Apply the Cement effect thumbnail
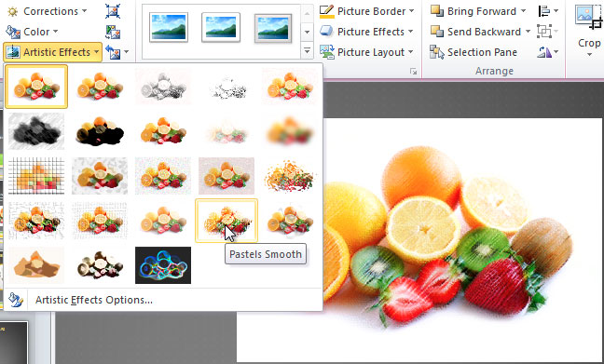604x364 pixels. point(36,221)
